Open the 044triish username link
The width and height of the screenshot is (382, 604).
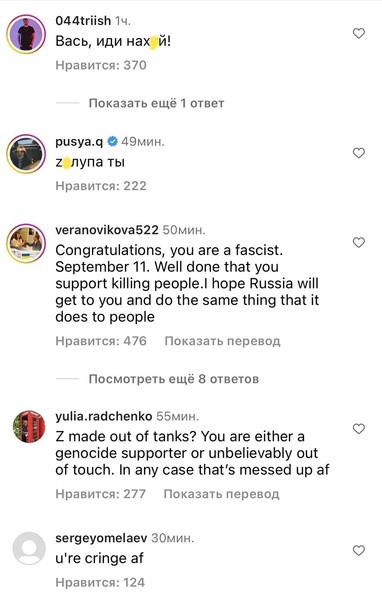click(x=83, y=20)
